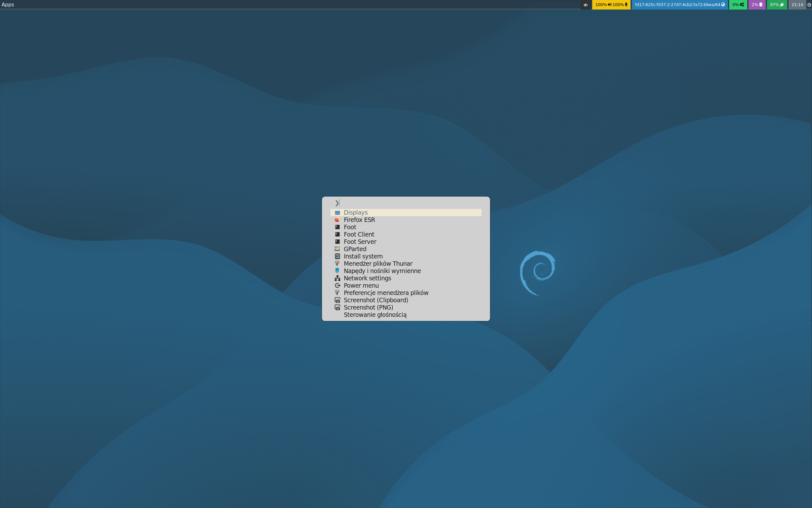Click the Install system icon
The height and width of the screenshot is (508, 812).
(337, 256)
